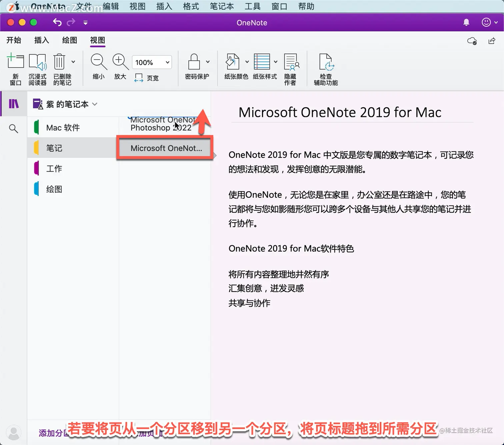Viewport: 504px width, 445px height.
Task: Select the Microsoft OneNot... page in list
Action: point(165,148)
